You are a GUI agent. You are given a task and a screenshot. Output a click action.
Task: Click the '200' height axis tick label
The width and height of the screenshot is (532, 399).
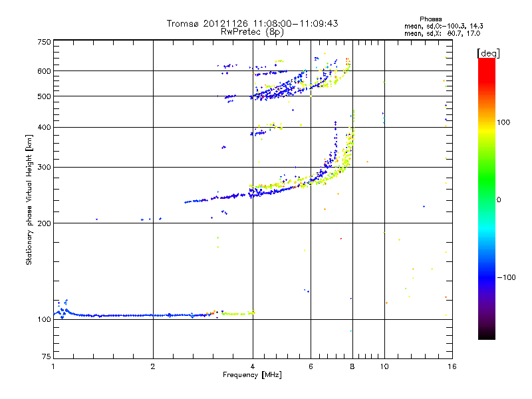[44, 223]
